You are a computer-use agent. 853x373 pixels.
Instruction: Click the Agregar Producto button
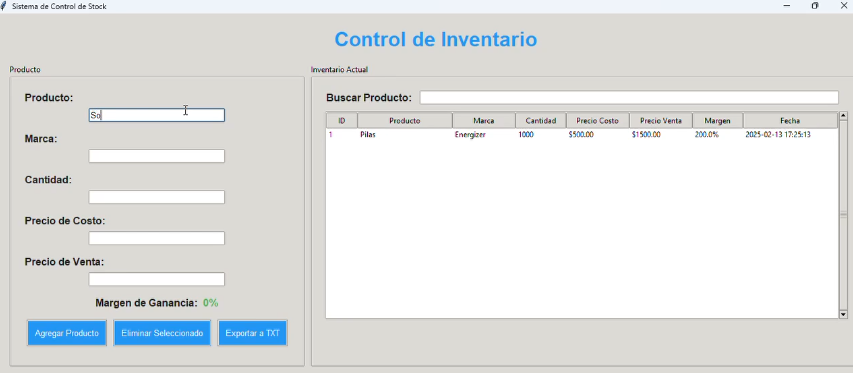[x=67, y=333]
